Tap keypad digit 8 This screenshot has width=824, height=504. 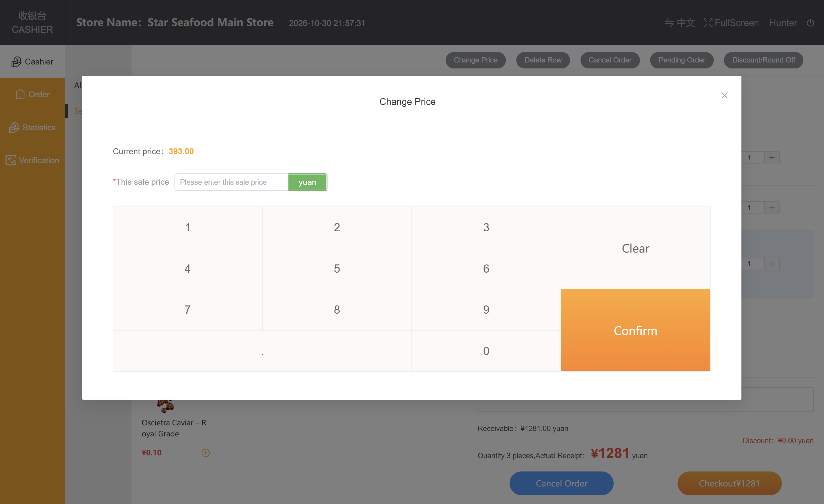pos(337,310)
